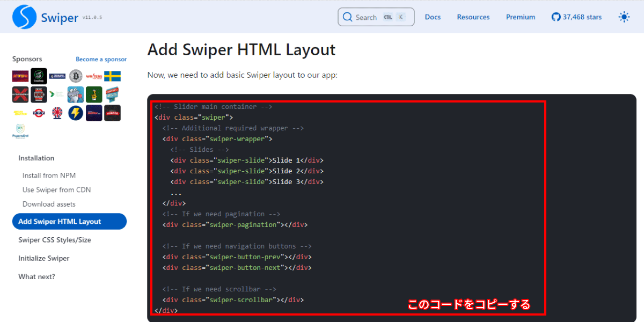
Task: Click the search magnifier icon
Action: [x=347, y=17]
